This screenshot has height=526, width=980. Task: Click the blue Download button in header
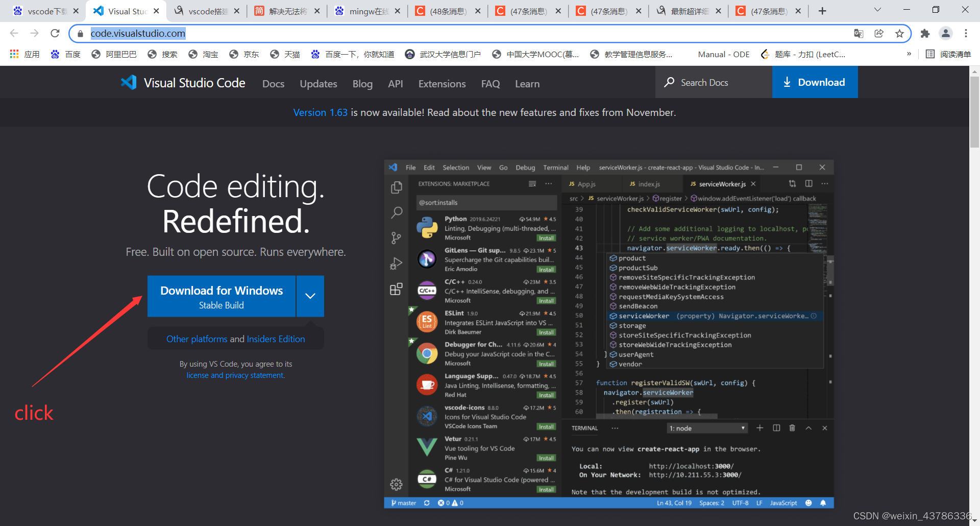click(x=815, y=82)
